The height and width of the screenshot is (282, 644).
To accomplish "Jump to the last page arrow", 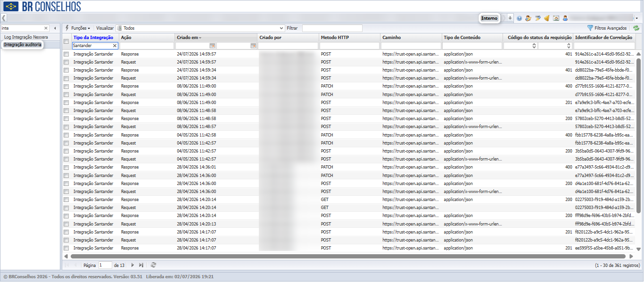I will coord(141,265).
